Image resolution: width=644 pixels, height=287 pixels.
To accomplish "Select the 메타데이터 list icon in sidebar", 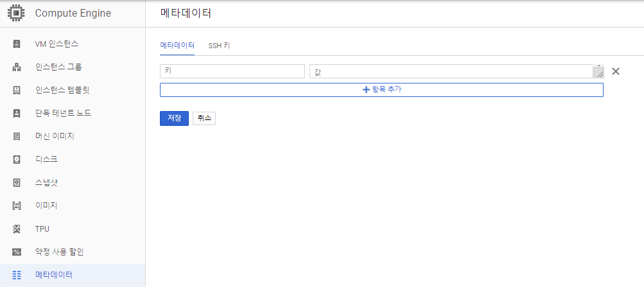I will point(17,275).
